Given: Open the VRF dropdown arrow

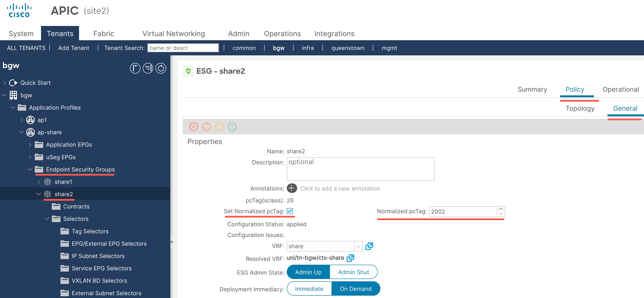Looking at the screenshot, I should pyautogui.click(x=358, y=246).
